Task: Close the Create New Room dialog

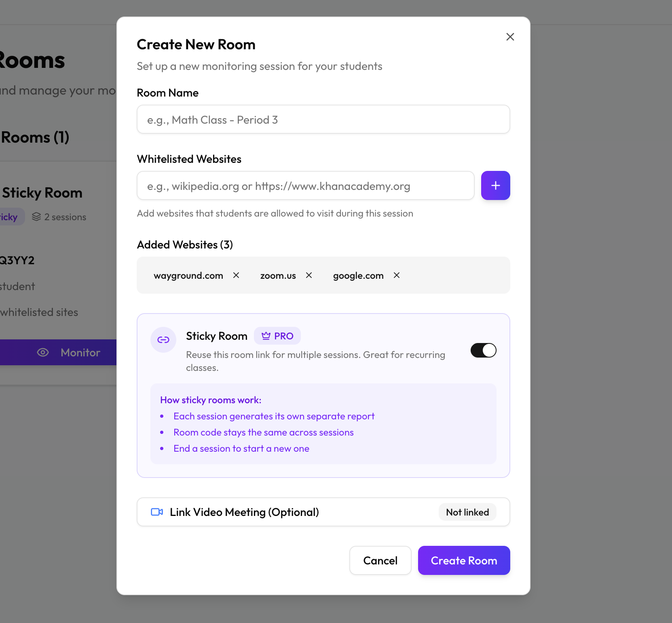Action: [x=510, y=37]
